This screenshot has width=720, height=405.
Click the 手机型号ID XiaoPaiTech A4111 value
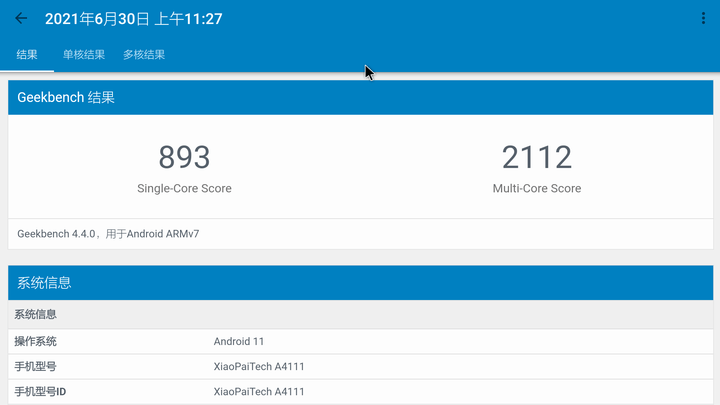[259, 391]
